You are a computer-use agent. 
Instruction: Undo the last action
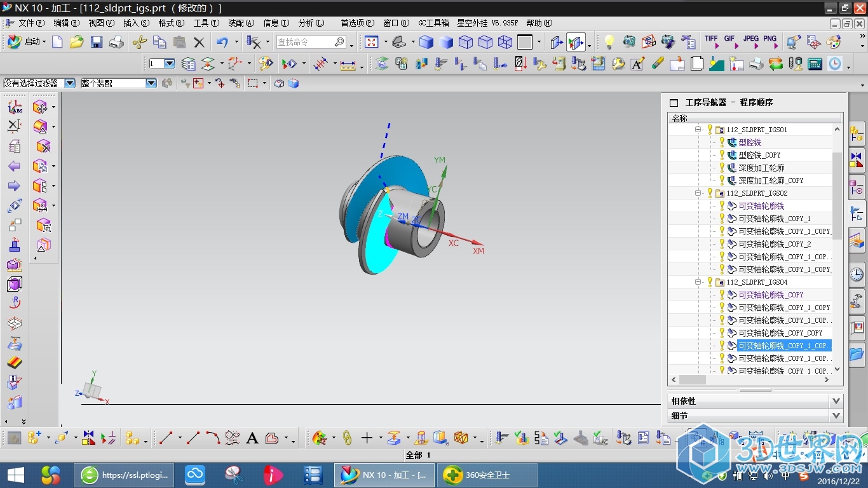point(222,42)
